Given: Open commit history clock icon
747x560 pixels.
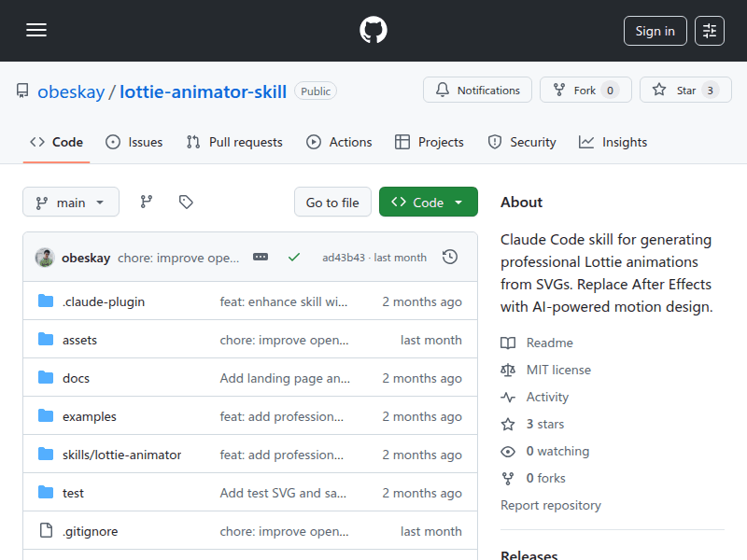Looking at the screenshot, I should tap(450, 257).
